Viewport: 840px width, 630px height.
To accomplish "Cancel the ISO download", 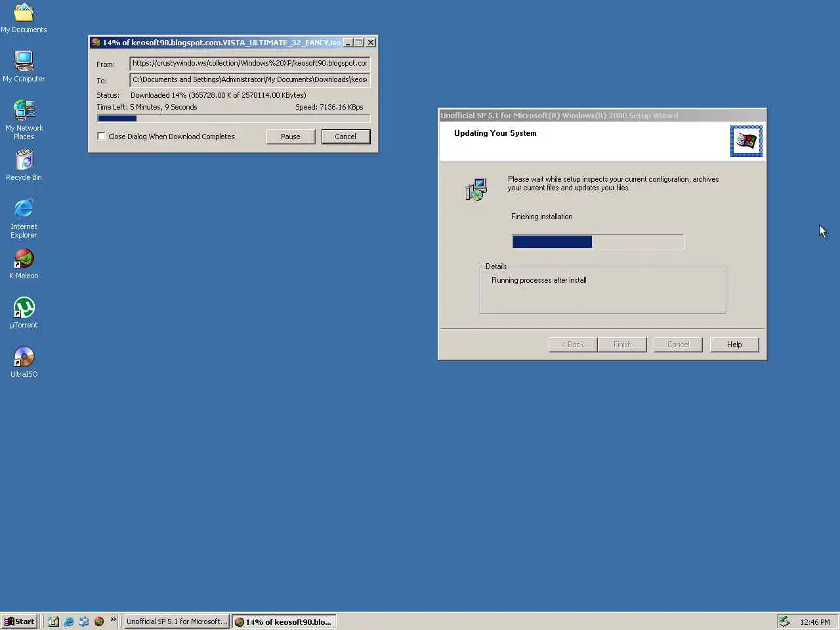I will pos(346,136).
